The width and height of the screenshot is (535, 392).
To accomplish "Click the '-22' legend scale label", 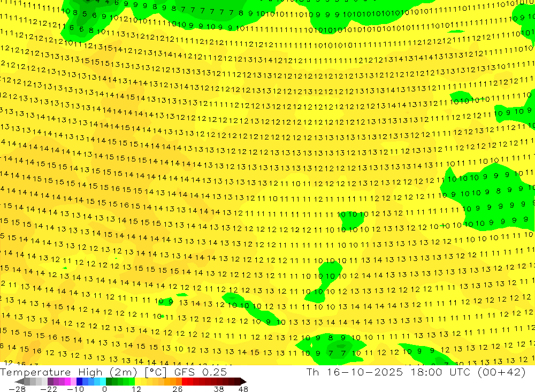I will (49, 389).
